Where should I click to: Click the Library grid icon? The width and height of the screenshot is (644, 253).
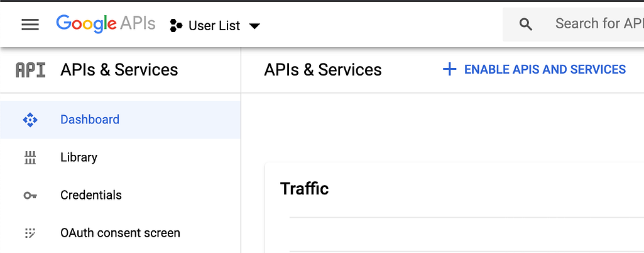pyautogui.click(x=30, y=157)
